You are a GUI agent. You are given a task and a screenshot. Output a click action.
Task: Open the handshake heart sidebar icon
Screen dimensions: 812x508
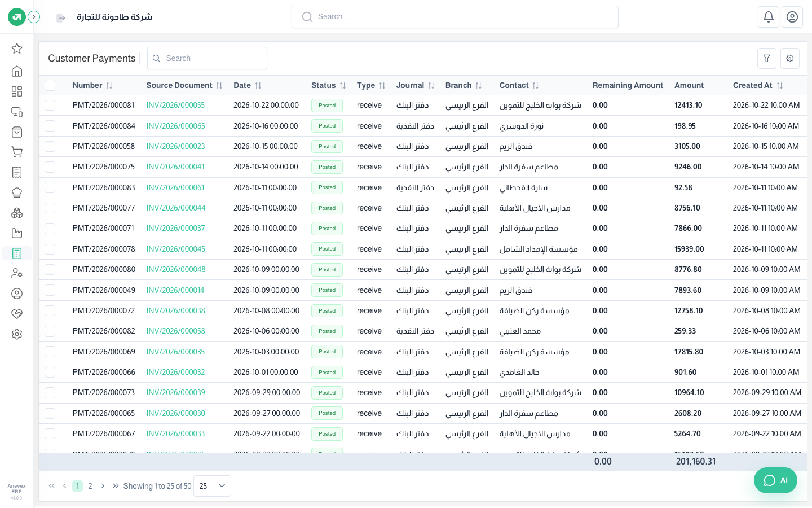[17, 314]
